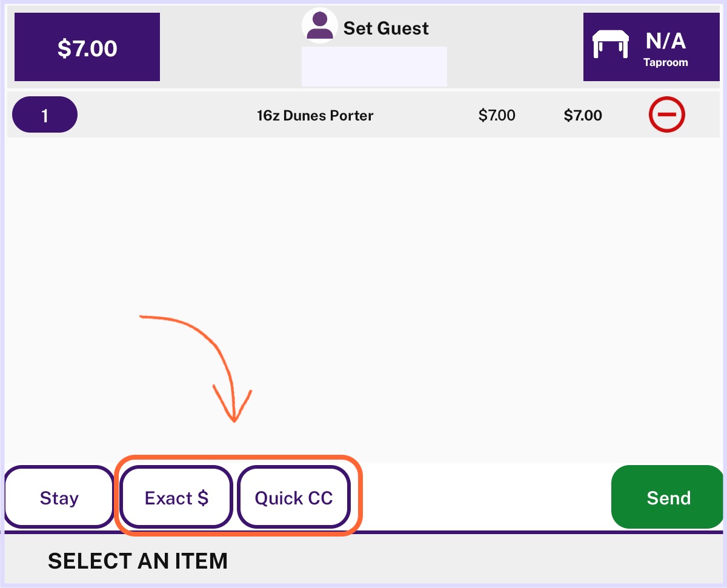Screen dimensions: 727x588
Task: Remove the Dunes Porter with red minus icon
Action: point(666,114)
